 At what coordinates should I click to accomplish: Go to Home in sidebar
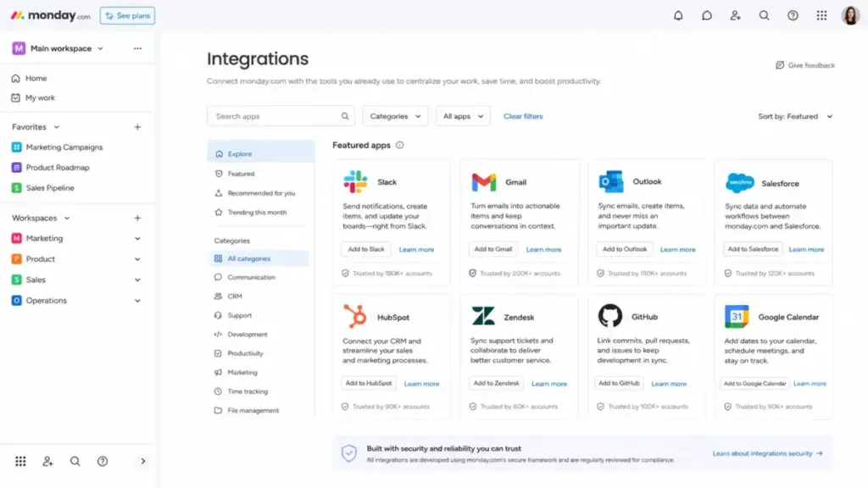coord(36,78)
